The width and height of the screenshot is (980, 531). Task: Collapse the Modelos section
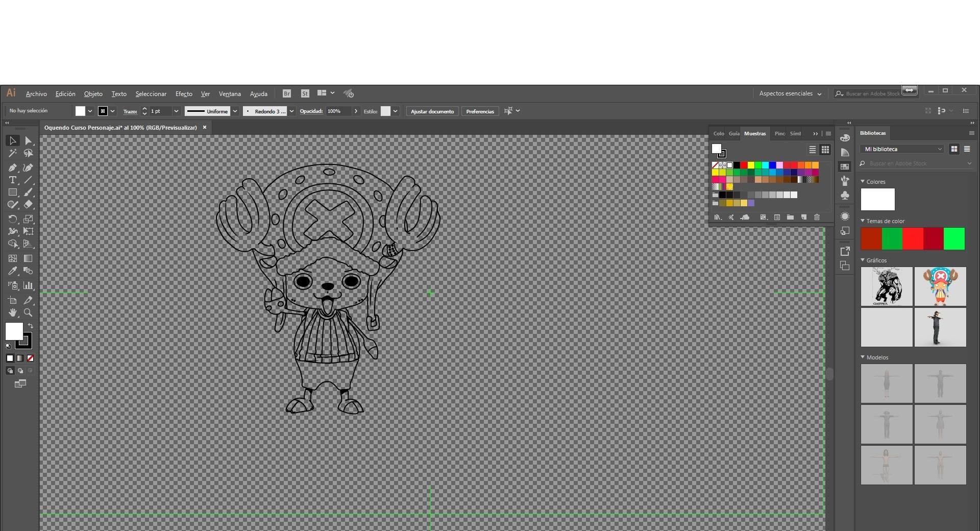pyautogui.click(x=863, y=357)
